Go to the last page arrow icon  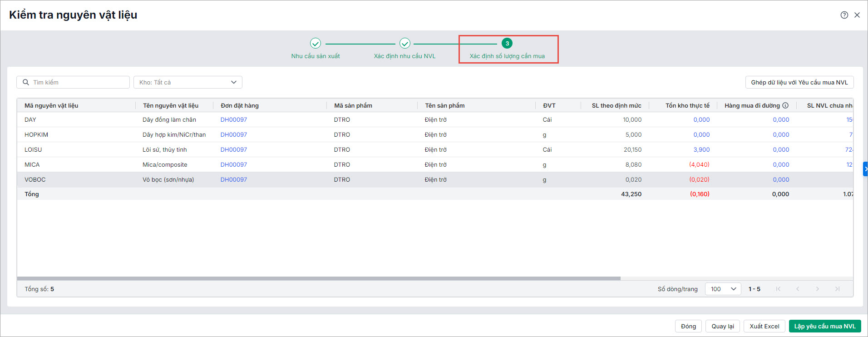pyautogui.click(x=837, y=289)
